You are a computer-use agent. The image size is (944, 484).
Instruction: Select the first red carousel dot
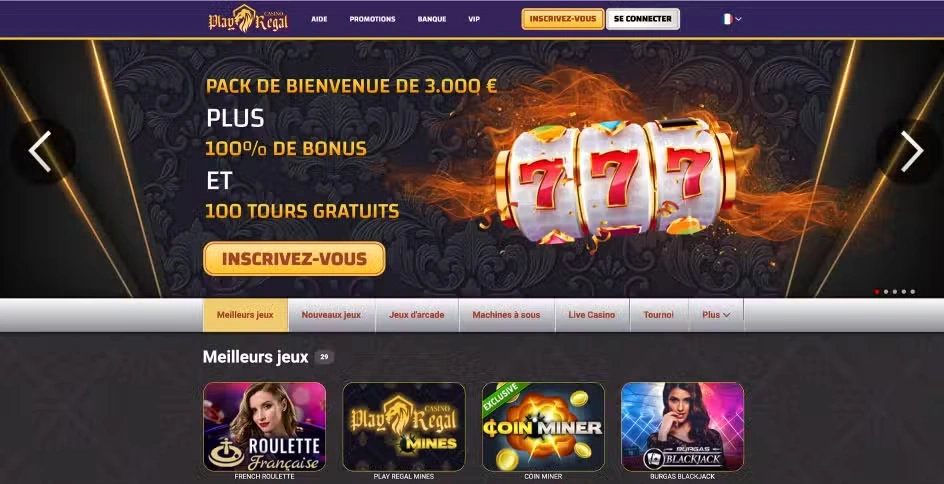click(877, 292)
